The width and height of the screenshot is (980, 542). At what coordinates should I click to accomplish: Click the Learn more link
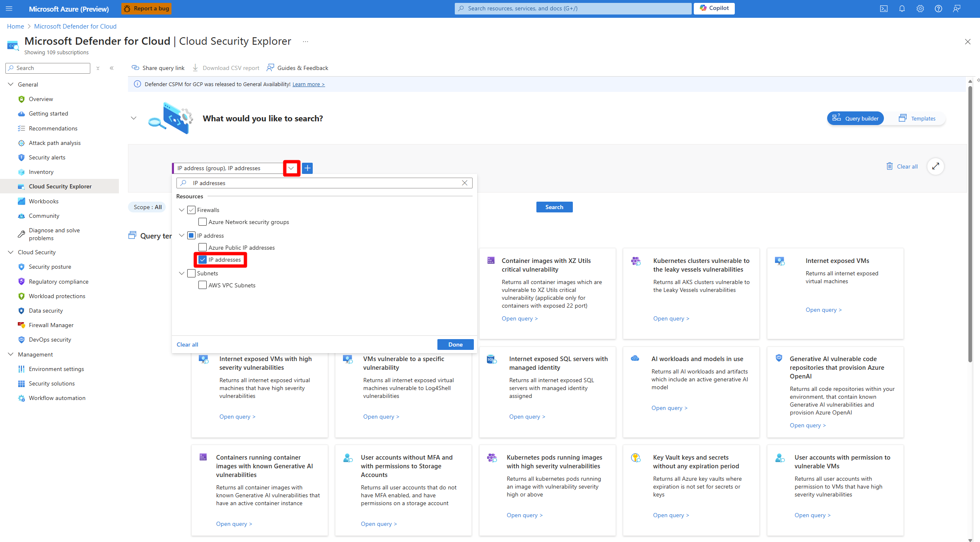click(x=308, y=84)
